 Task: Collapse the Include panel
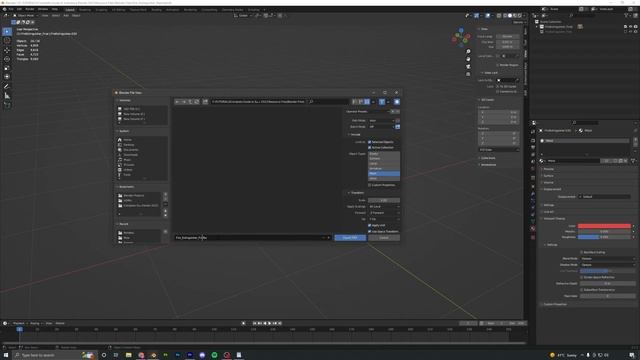(355, 134)
